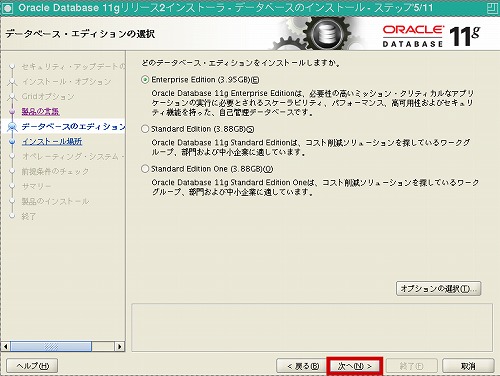Click the heading データベース・エディションの選択

pos(80,34)
